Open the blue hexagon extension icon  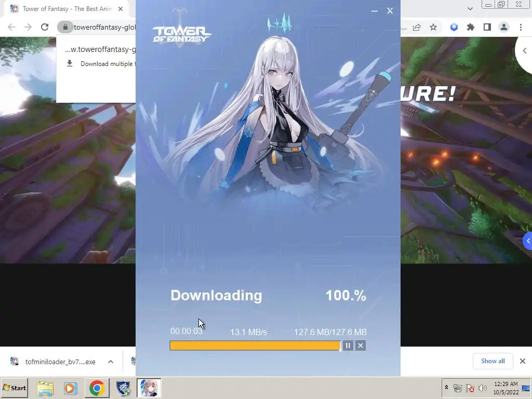[454, 27]
